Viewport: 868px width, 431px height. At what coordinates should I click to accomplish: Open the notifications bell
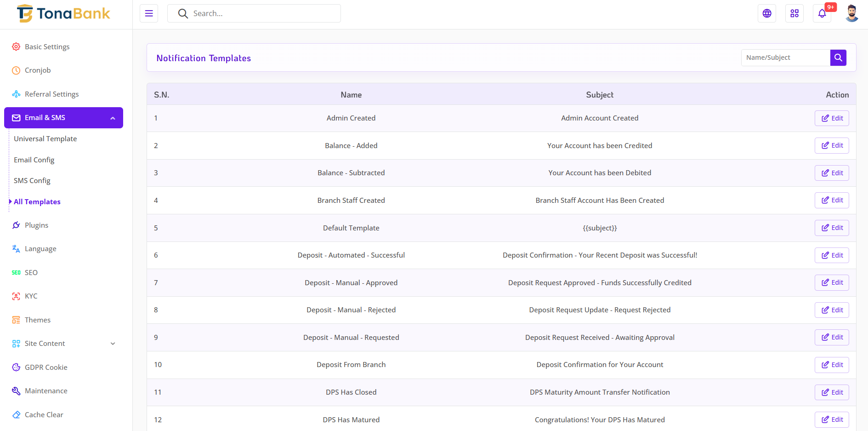coord(822,13)
